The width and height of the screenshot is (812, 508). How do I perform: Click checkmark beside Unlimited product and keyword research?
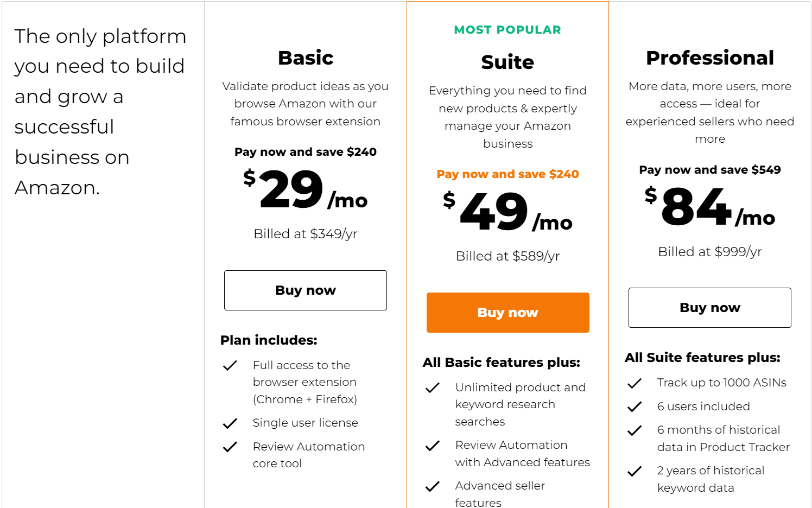(433, 388)
